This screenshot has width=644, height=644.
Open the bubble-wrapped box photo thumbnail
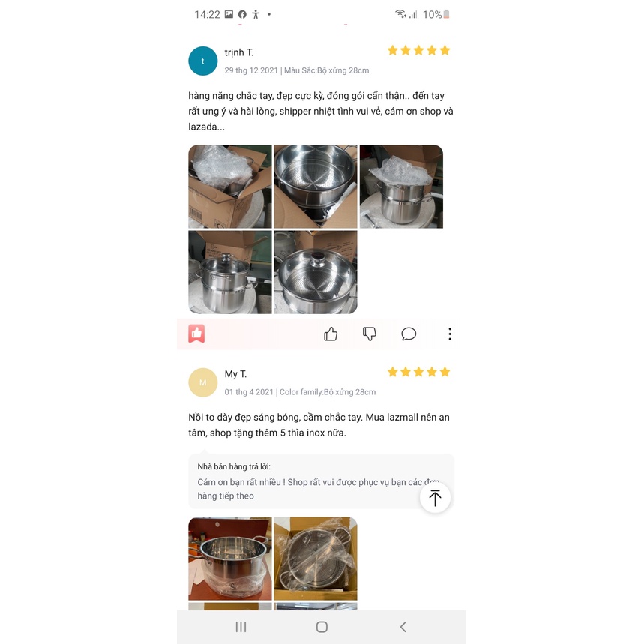[230, 187]
